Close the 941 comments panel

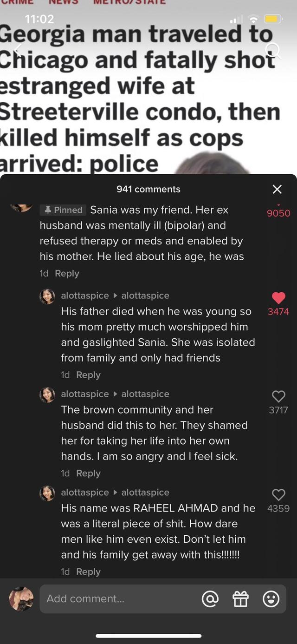(277, 189)
